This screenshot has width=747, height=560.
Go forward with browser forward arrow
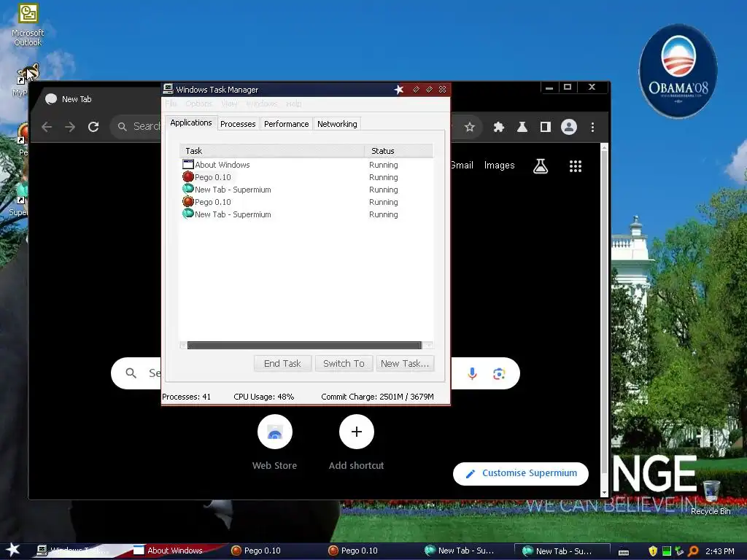70,127
